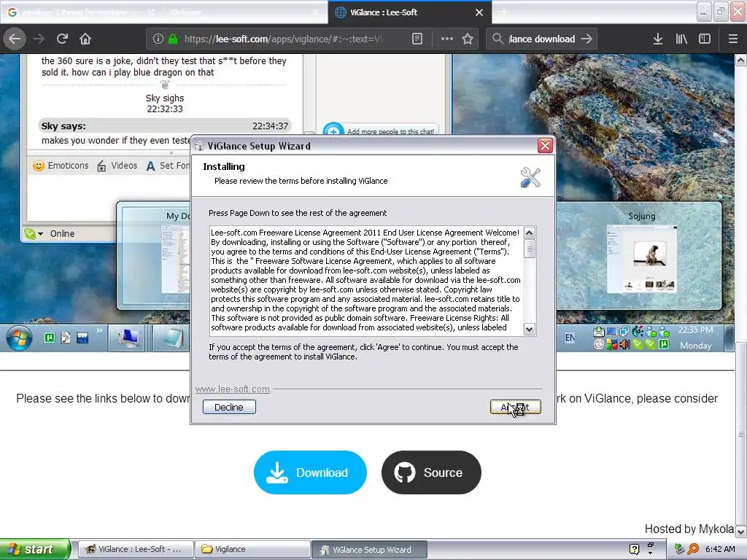
Task: Toggle reader view icon in address bar
Action: 417,39
